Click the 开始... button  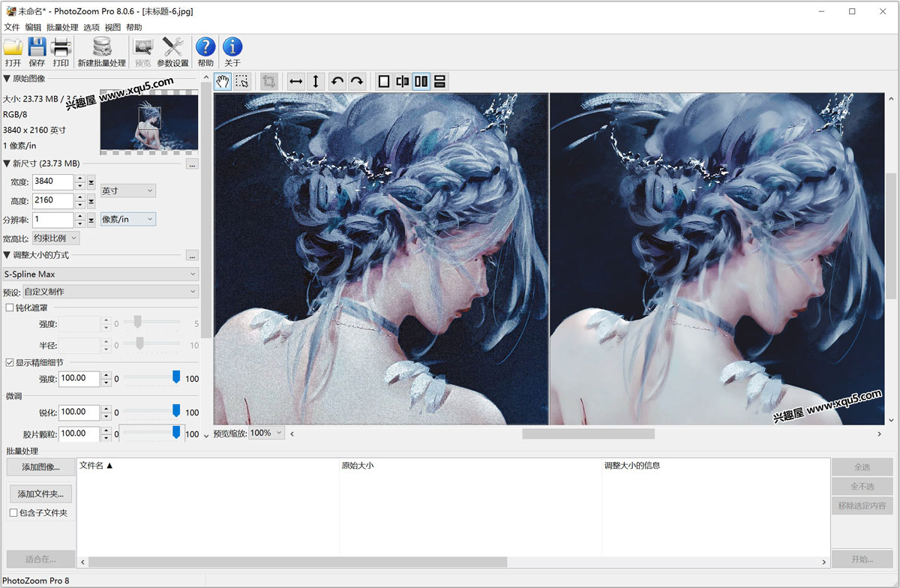click(862, 559)
